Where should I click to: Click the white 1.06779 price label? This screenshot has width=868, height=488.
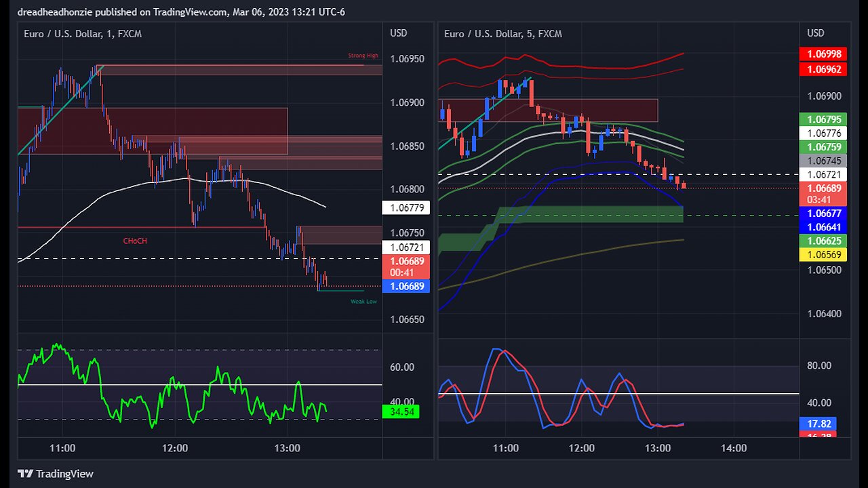click(x=408, y=207)
